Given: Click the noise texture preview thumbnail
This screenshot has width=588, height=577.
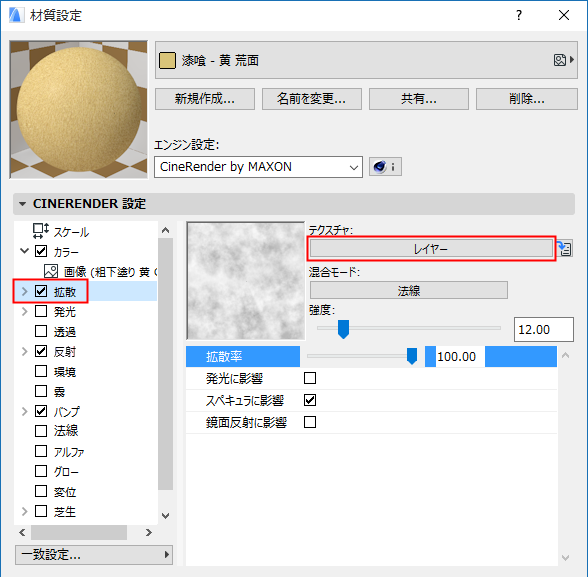Looking at the screenshot, I should click(246, 280).
